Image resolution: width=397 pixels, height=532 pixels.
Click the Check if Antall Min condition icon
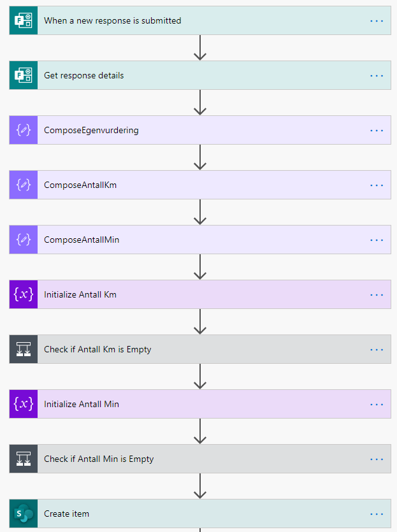24,459
